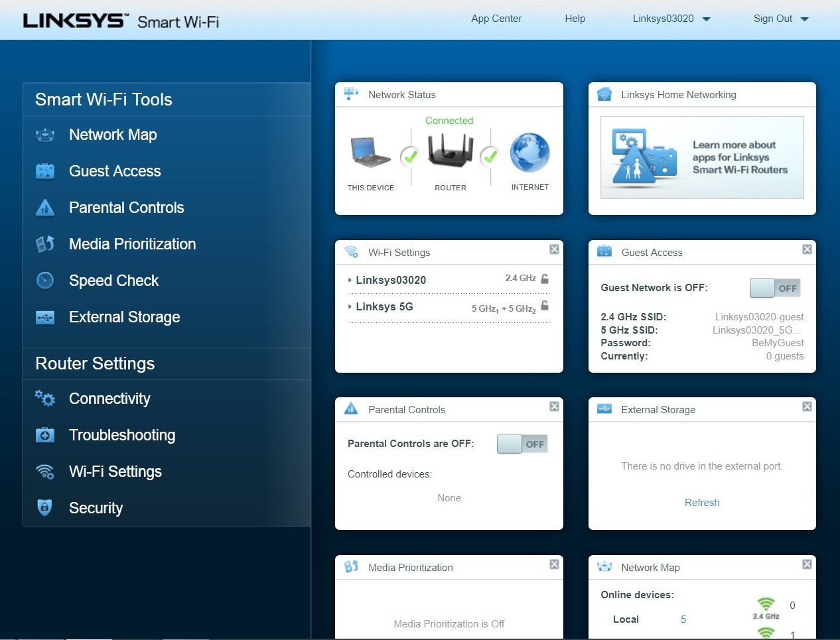Open Media Prioritization sidebar item
840x640 pixels.
pyautogui.click(x=133, y=244)
